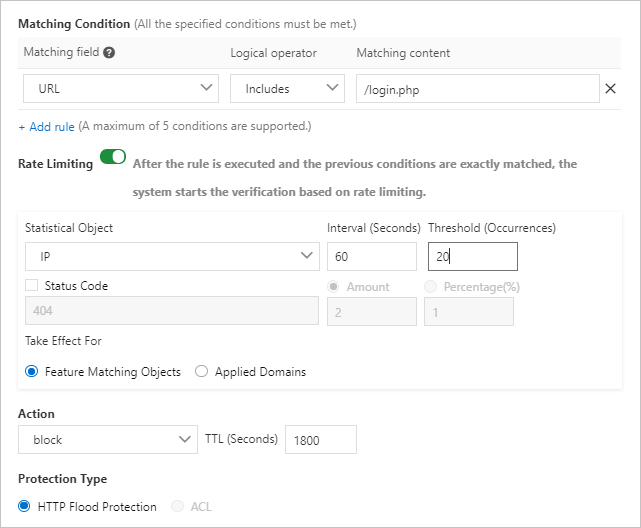Expand the Includes logical operator dropdown

287,89
